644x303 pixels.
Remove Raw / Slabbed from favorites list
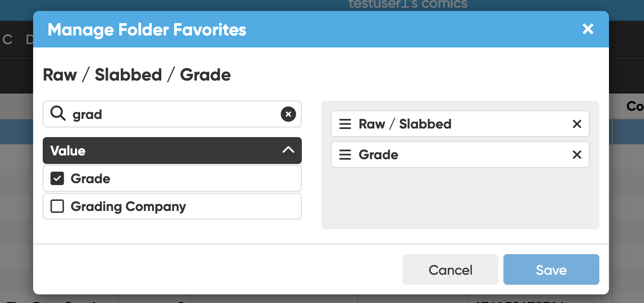point(577,124)
